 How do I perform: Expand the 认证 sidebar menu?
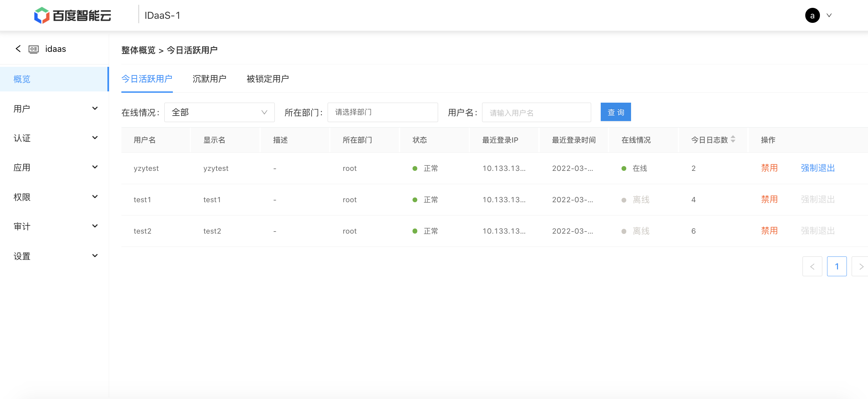click(x=54, y=138)
